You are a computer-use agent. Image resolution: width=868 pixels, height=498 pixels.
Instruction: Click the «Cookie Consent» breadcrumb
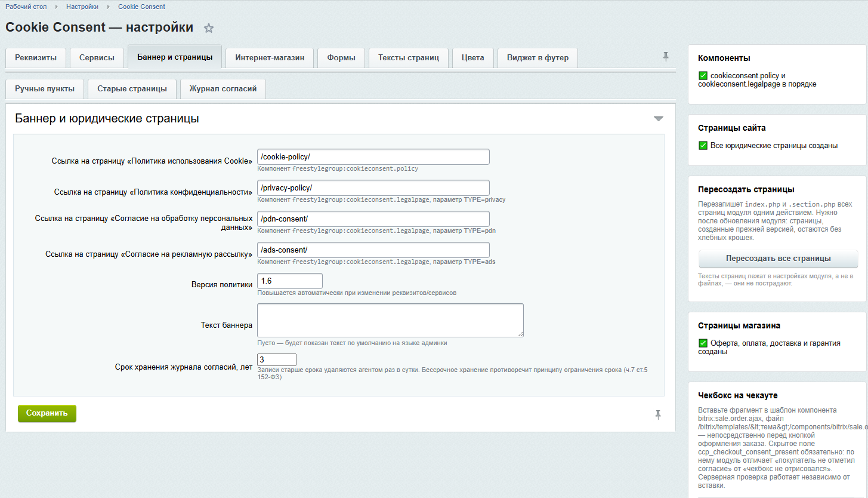pyautogui.click(x=141, y=7)
